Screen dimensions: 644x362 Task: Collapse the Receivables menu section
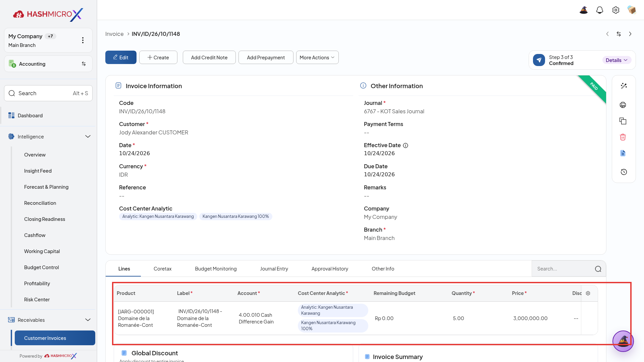click(88, 320)
